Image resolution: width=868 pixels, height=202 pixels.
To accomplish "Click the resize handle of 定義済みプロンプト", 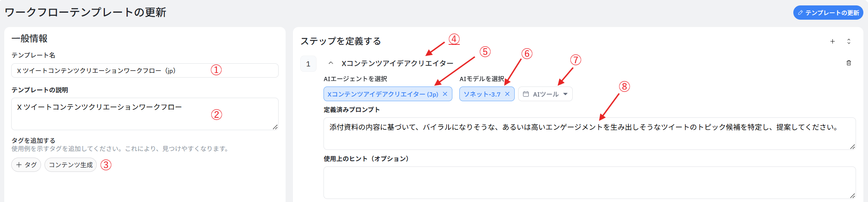I will [x=853, y=147].
